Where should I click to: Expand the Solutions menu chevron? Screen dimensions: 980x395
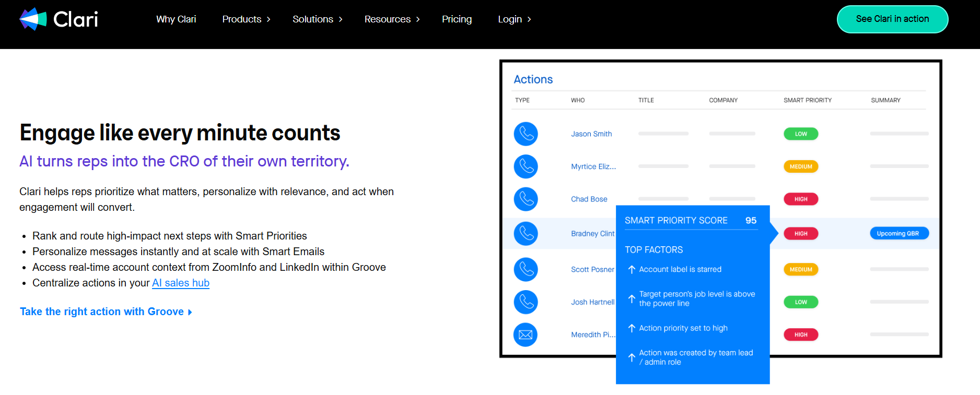tap(341, 19)
